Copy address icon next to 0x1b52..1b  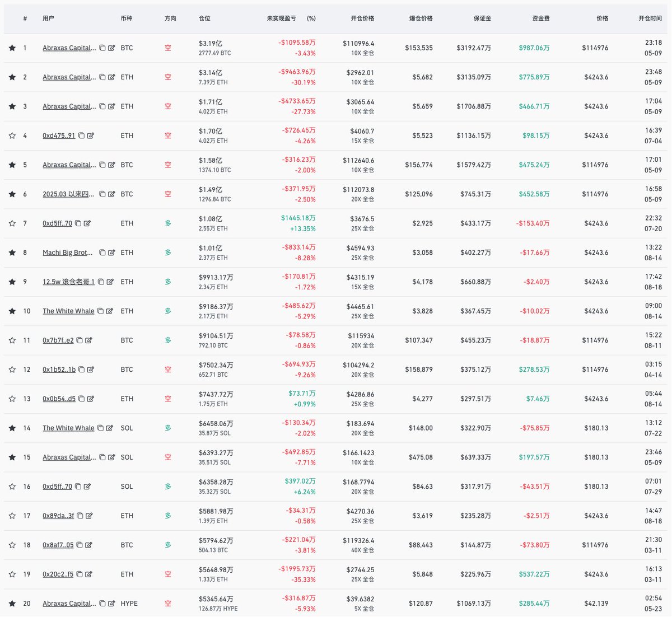point(81,370)
